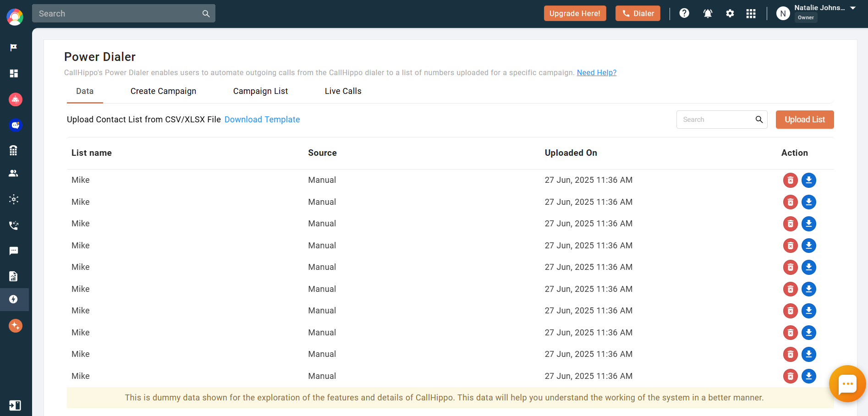Viewport: 868px width, 416px height.
Task: Open the Users people icon in sidebar
Action: tap(14, 173)
